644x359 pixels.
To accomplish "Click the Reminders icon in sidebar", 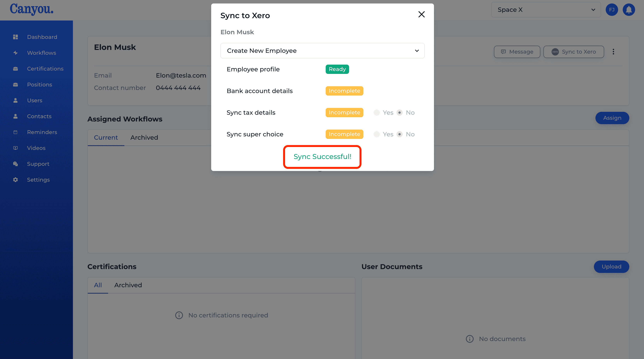I will 15,132.
